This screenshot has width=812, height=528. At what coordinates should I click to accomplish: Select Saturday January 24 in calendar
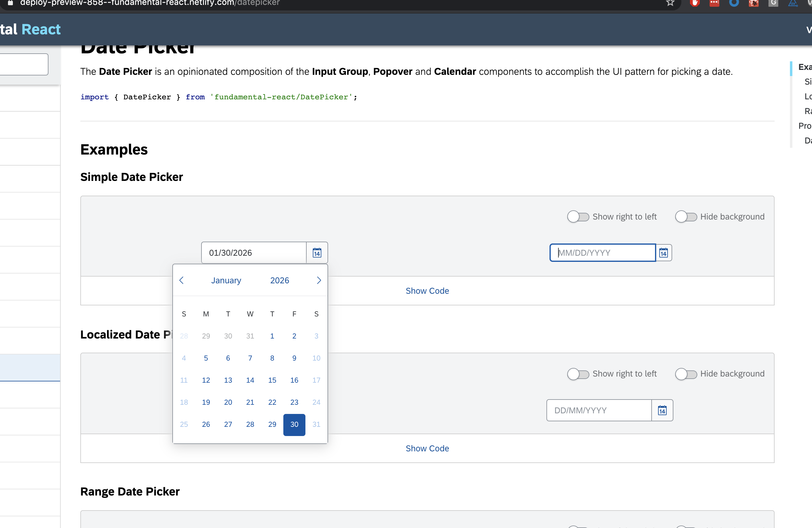316,402
